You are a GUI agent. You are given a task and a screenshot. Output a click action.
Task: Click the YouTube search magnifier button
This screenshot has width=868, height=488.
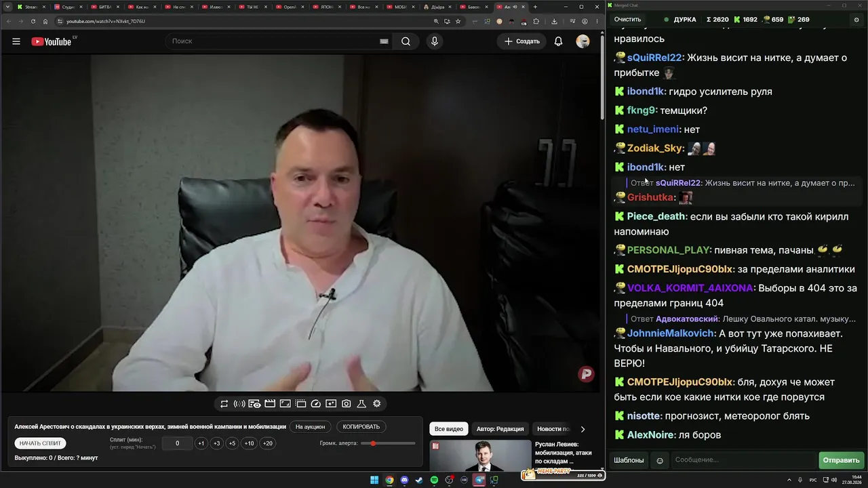406,41
